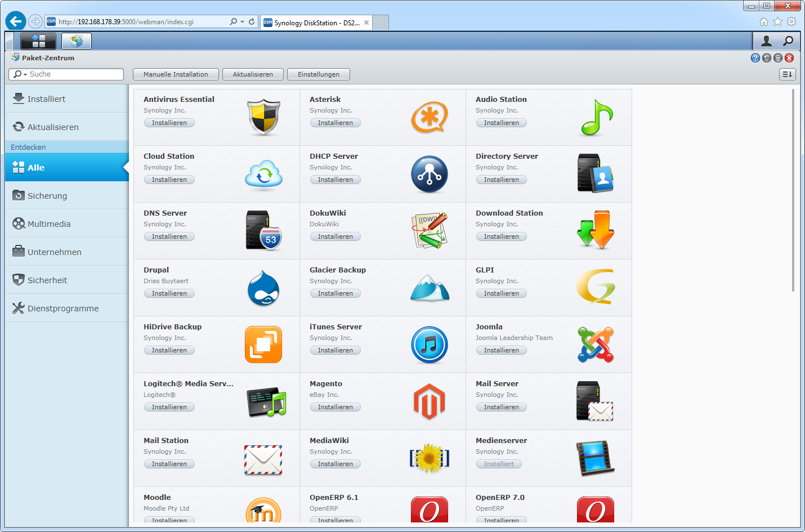Select the Installiert sidebar item

[x=67, y=99]
